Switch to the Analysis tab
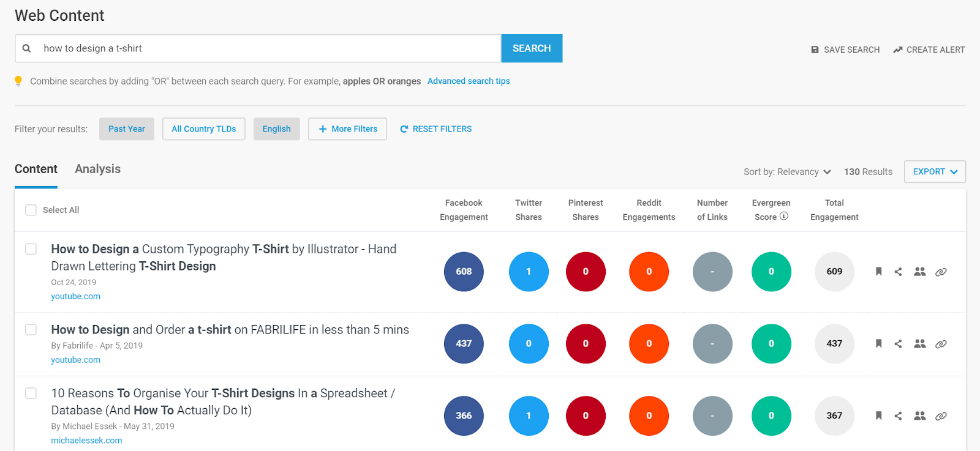This screenshot has width=980, height=451. [97, 169]
